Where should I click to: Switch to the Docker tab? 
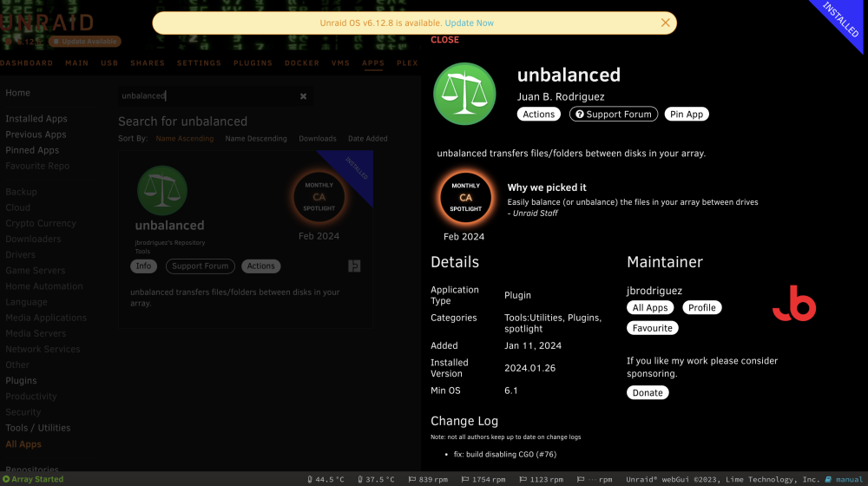(302, 63)
